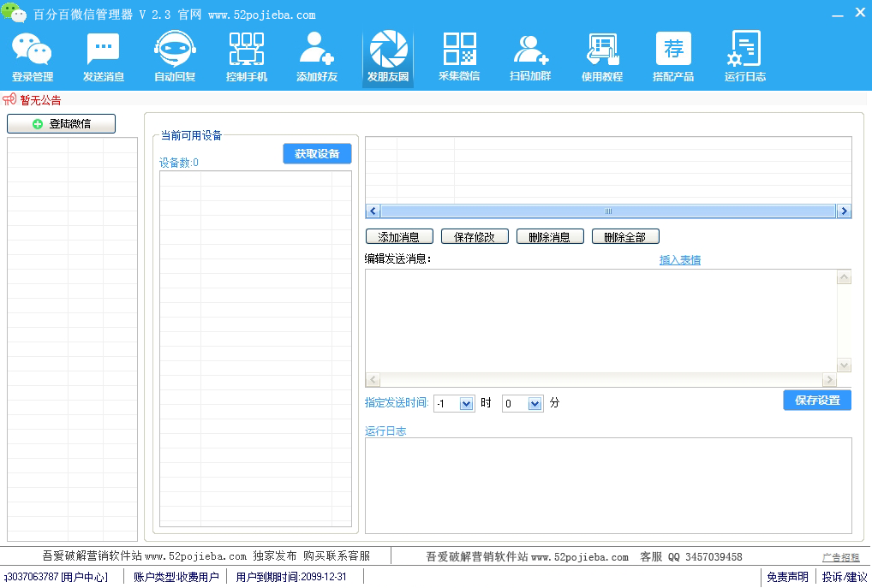Image resolution: width=872 pixels, height=588 pixels.
Task: Click 暂无公告 announcement text
Action: (40, 100)
